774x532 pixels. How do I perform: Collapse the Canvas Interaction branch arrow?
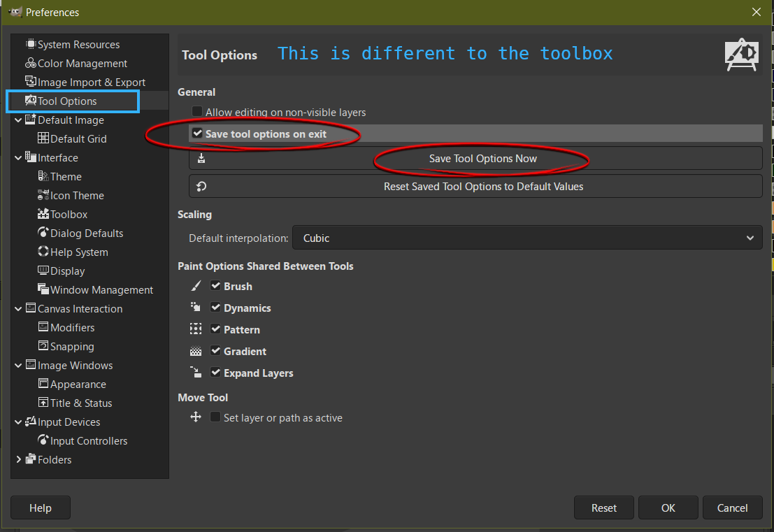point(18,309)
